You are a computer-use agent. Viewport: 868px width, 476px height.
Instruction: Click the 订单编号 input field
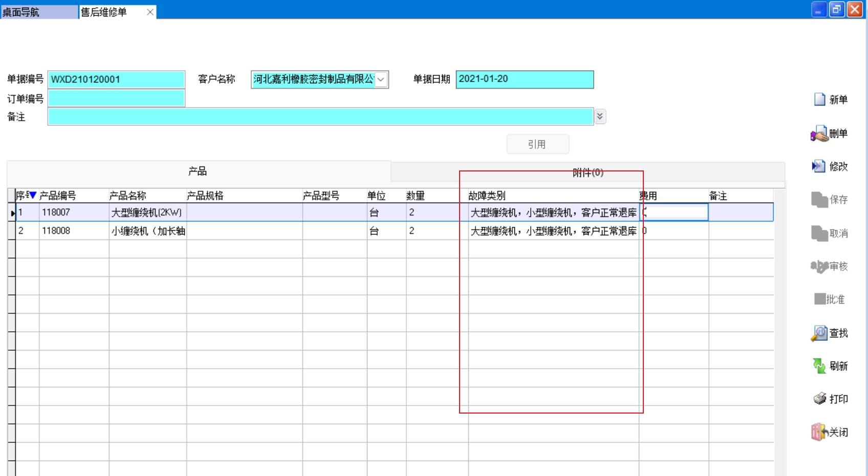click(x=116, y=98)
